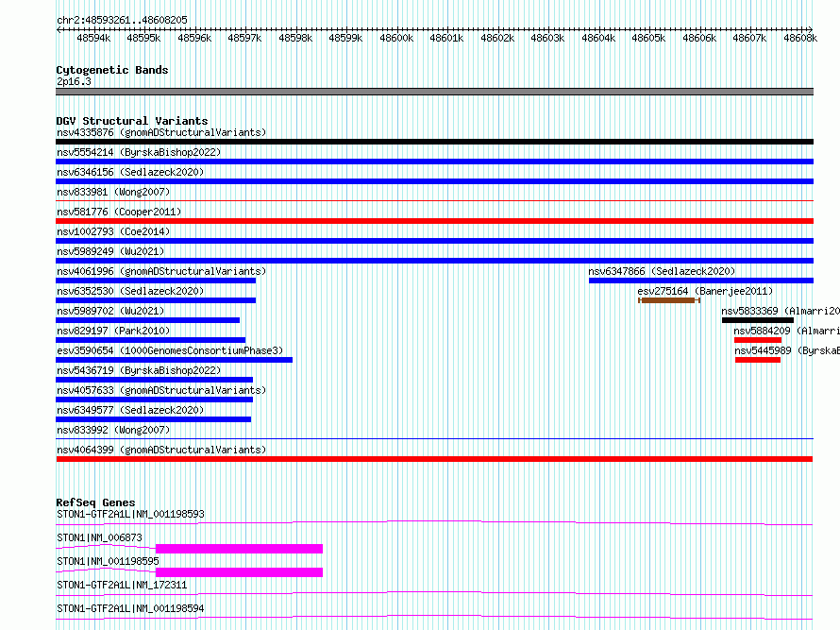Click the blue nsv1002793 variant bar
840x630 pixels.
(434, 241)
